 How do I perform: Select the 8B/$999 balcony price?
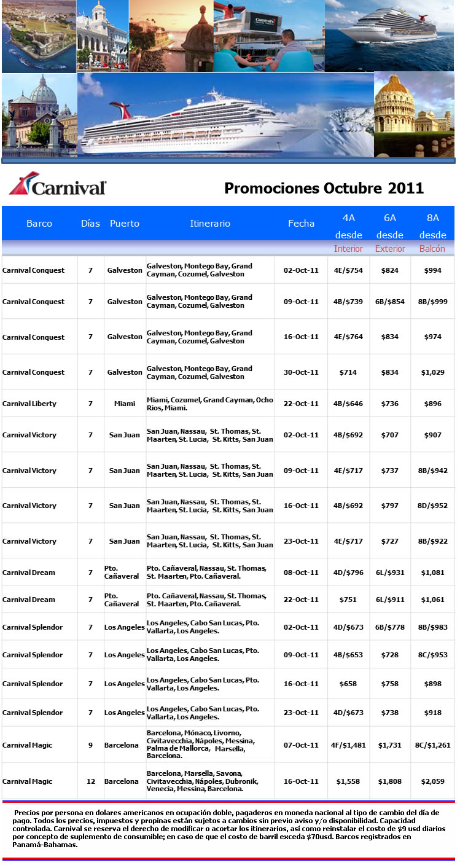[x=433, y=302]
